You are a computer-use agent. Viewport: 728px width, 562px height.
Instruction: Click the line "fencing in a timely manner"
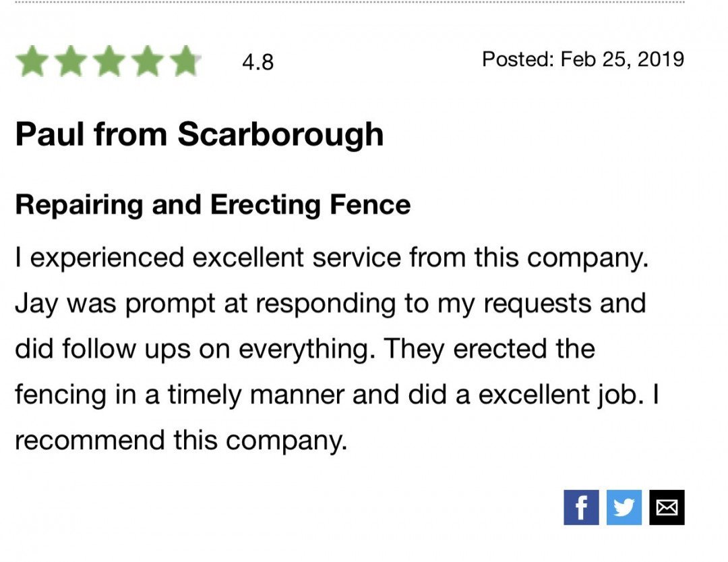tap(336, 395)
